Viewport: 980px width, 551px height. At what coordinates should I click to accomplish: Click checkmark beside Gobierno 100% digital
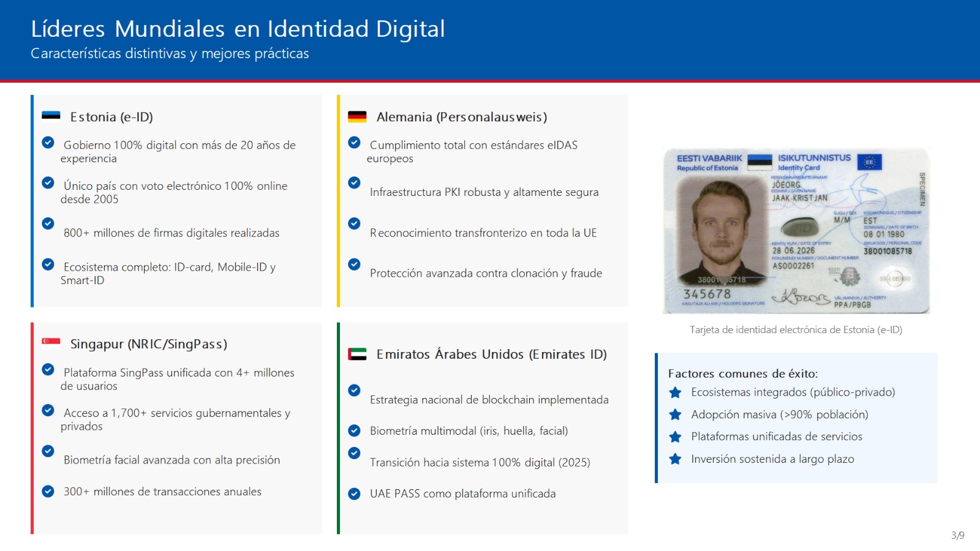[48, 143]
